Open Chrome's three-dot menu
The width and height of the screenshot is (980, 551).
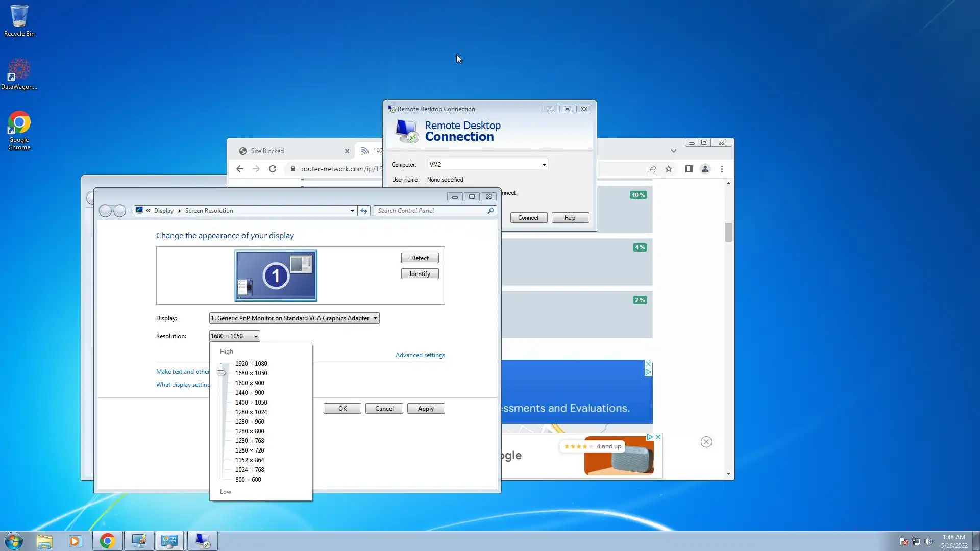coord(722,169)
